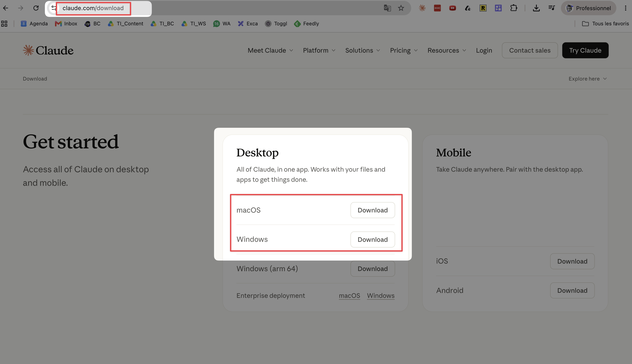Open the WA bookmark
This screenshot has height=364, width=632.
222,23
